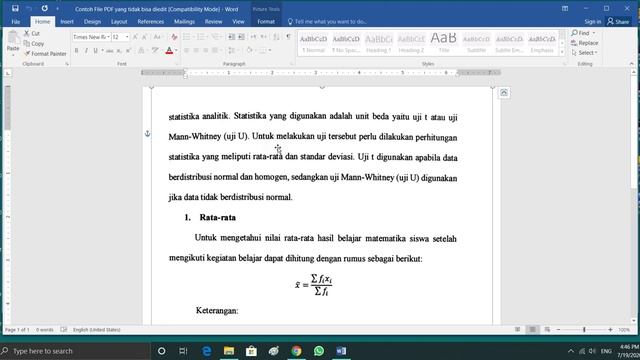The image size is (640, 360).
Task: Open the font name dropdown
Action: tap(108, 37)
